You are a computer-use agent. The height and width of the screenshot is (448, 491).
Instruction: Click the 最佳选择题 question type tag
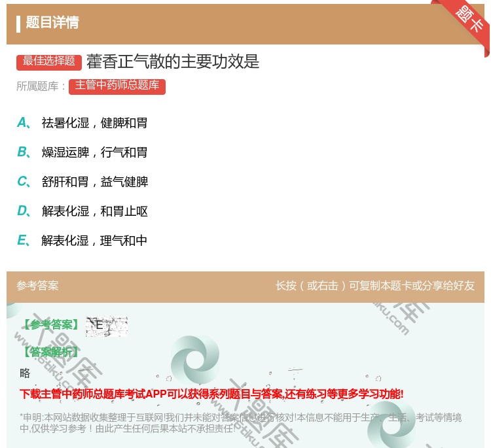pyautogui.click(x=49, y=61)
